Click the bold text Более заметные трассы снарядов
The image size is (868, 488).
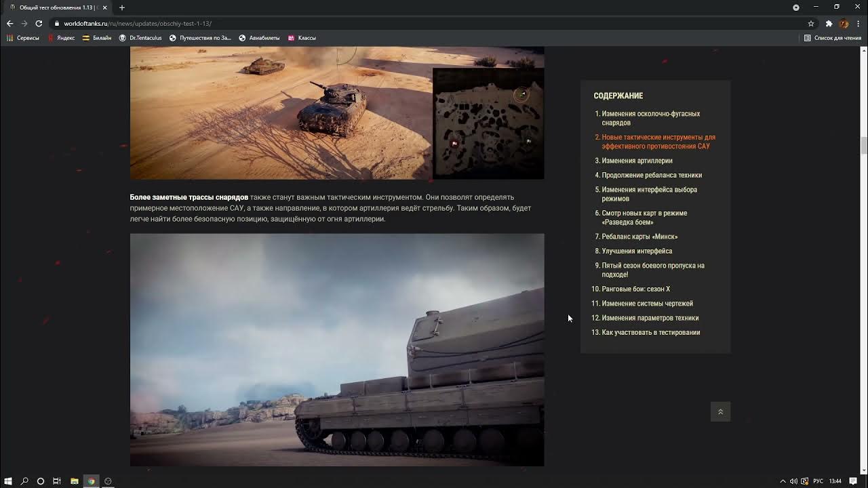point(189,197)
